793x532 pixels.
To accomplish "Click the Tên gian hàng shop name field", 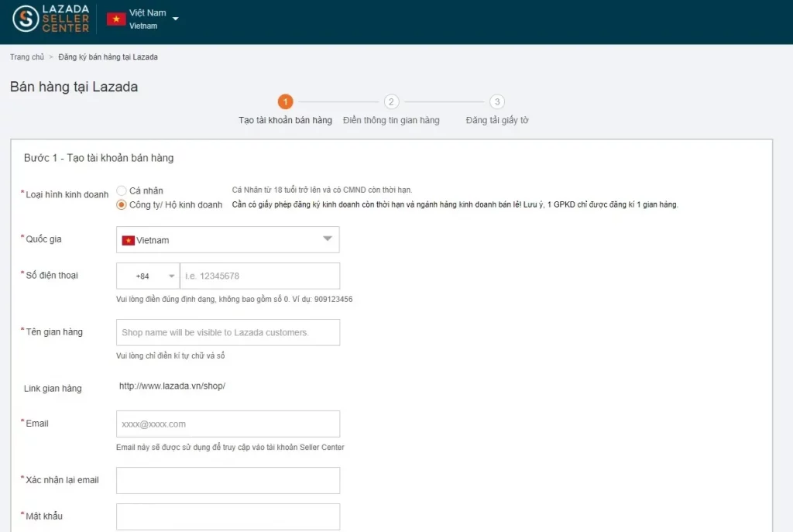I will pos(228,331).
